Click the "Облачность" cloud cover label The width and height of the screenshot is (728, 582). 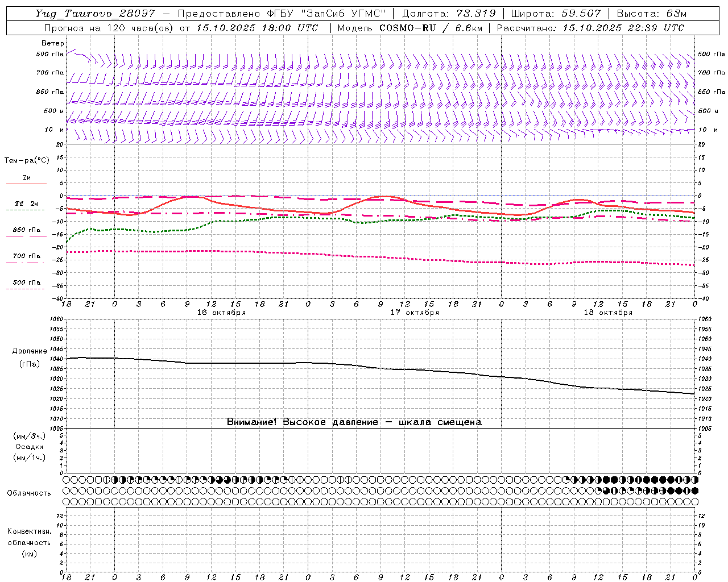(x=29, y=493)
